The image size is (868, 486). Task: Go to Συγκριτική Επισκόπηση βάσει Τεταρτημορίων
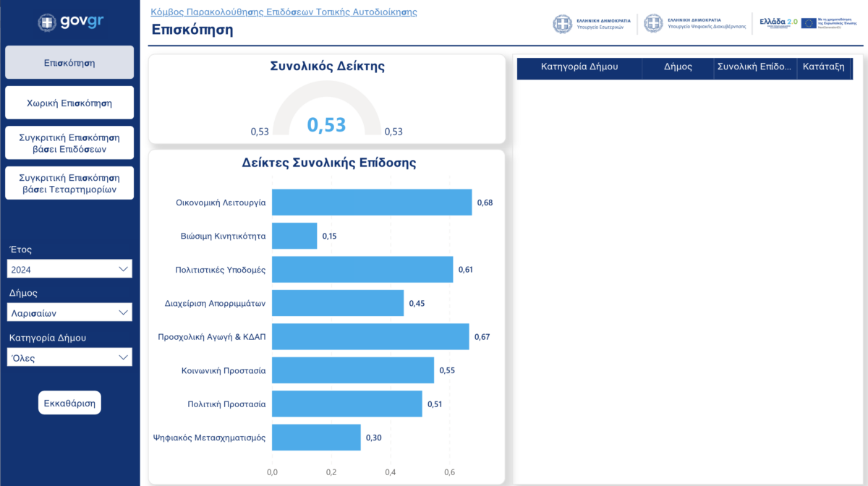[x=69, y=184]
